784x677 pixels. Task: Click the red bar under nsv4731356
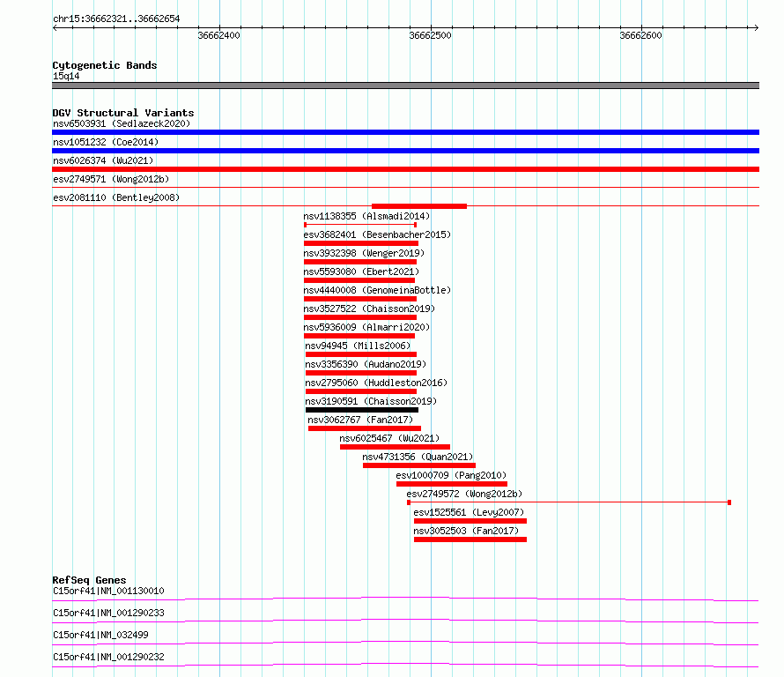(x=419, y=465)
